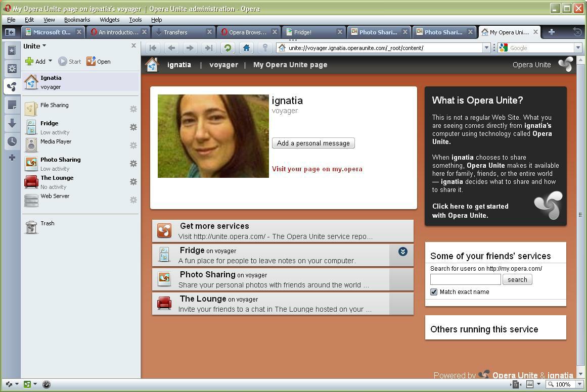The image size is (587, 392).
Task: Open the History panel clock icon
Action: click(x=12, y=141)
